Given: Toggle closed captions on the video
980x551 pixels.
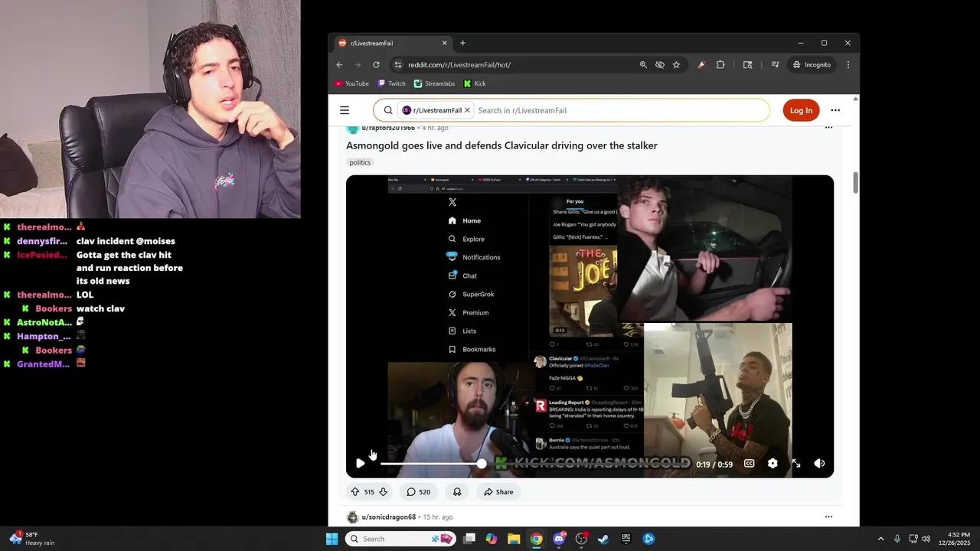Looking at the screenshot, I should click(x=749, y=463).
